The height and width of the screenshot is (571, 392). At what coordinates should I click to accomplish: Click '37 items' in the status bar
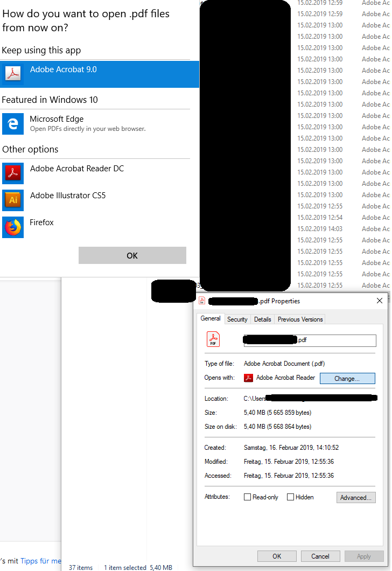coord(81,567)
